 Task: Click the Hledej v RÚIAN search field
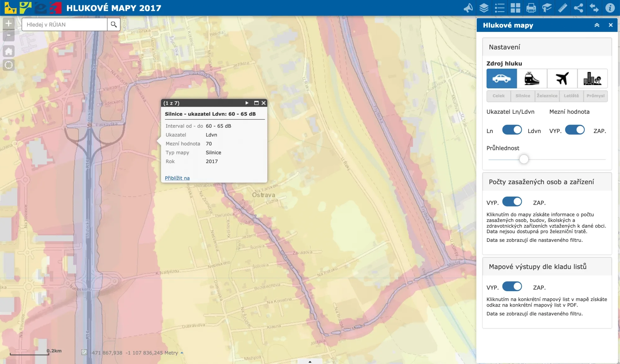(64, 24)
